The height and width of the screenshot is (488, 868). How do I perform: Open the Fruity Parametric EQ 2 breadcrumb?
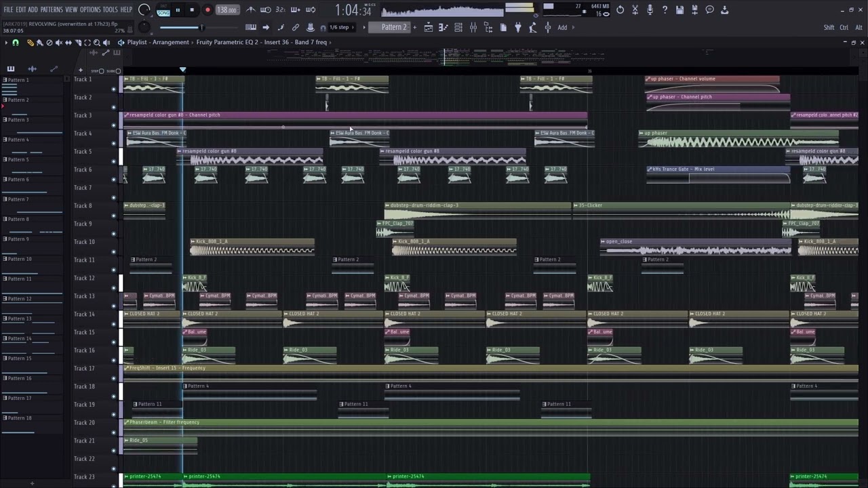[262, 43]
